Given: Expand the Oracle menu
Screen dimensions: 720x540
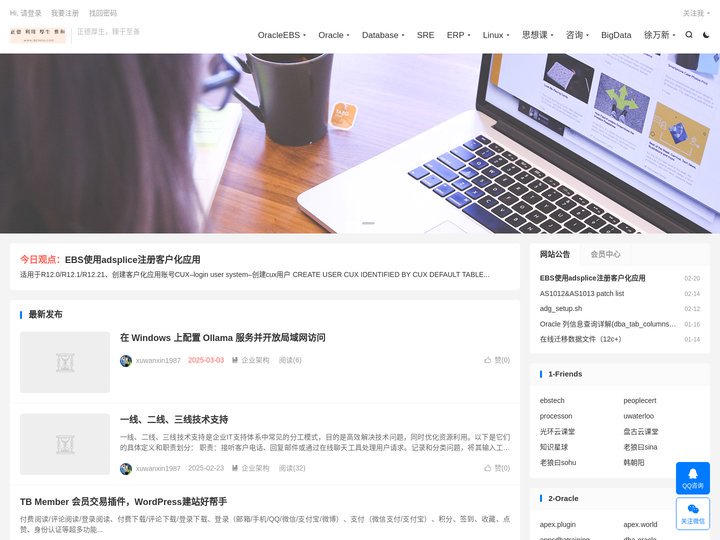Looking at the screenshot, I should 334,35.
